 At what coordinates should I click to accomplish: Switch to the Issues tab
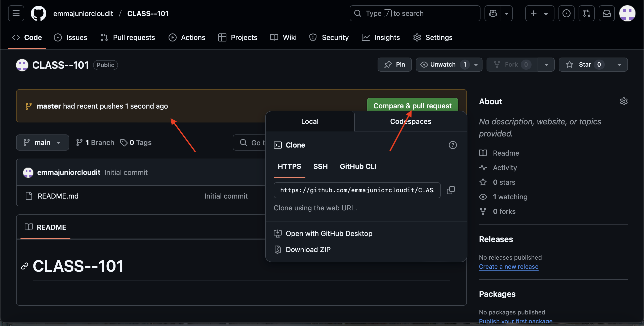pyautogui.click(x=71, y=37)
